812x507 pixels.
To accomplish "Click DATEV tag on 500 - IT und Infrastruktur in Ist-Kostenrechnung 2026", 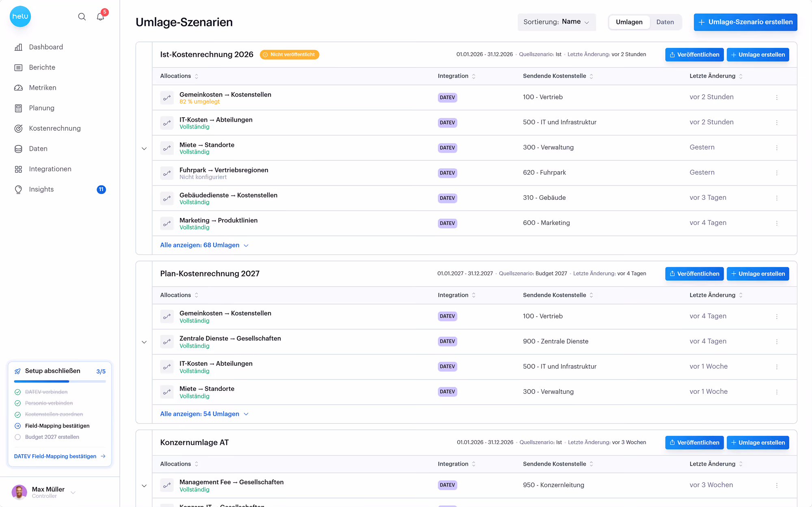I will coord(447,123).
